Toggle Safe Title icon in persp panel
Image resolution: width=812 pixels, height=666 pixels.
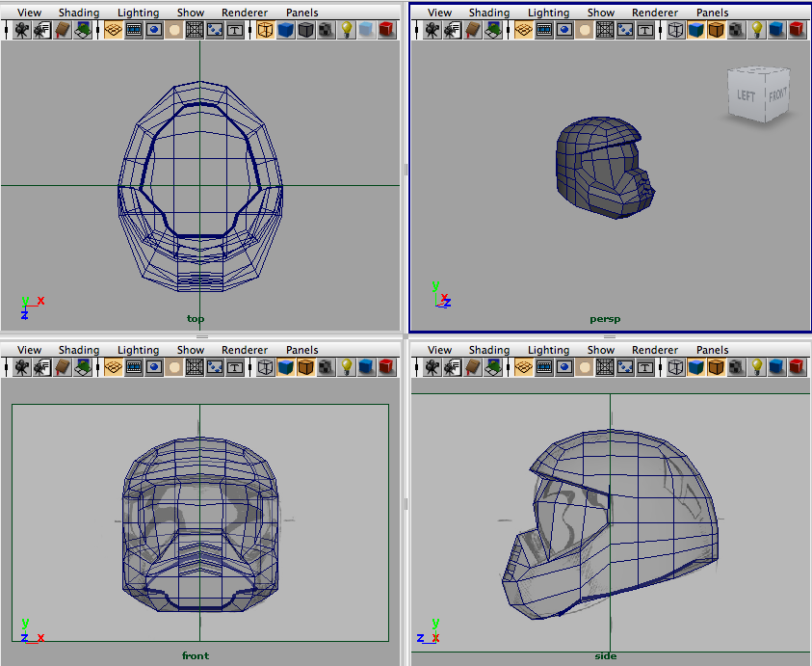click(645, 30)
